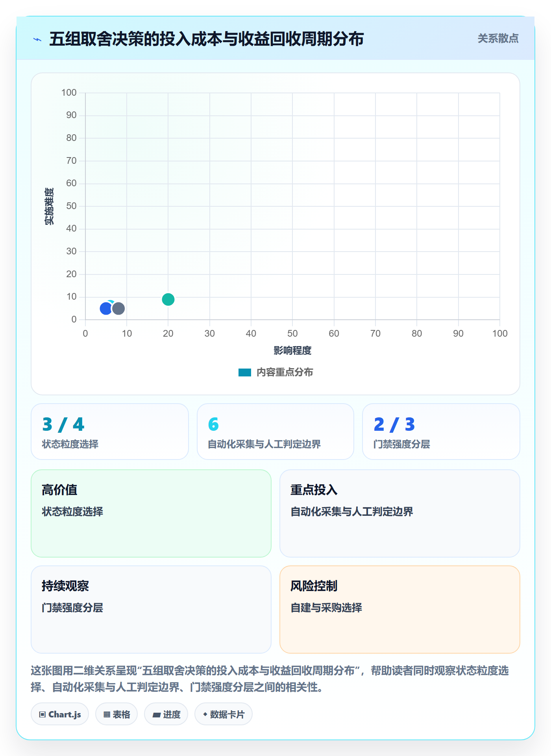The image size is (551, 756).
Task: Click the dark blue scatter point
Action: [105, 309]
